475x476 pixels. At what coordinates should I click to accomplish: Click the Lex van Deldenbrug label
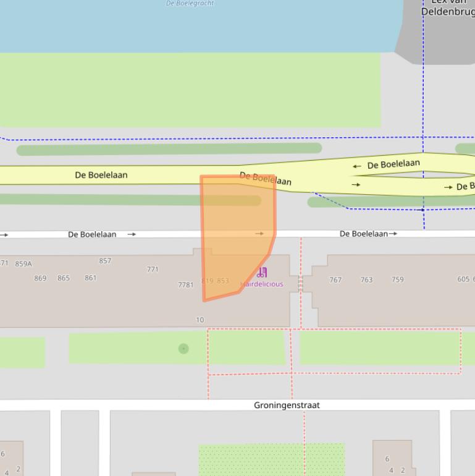coord(447,7)
